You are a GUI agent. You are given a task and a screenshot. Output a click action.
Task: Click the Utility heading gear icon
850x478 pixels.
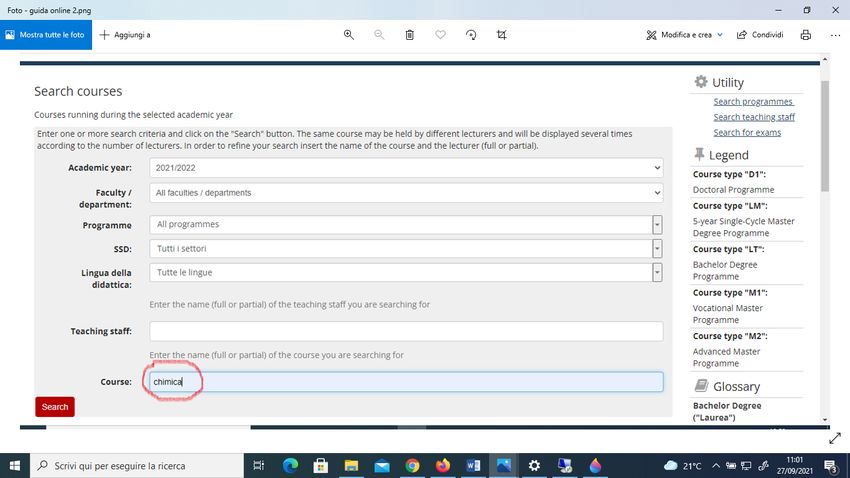pyautogui.click(x=701, y=82)
